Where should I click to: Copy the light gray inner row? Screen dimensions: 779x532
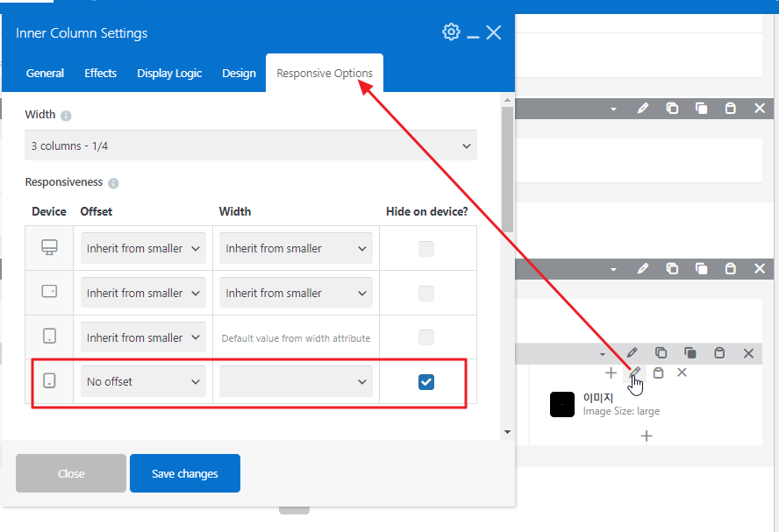pyautogui.click(x=661, y=353)
